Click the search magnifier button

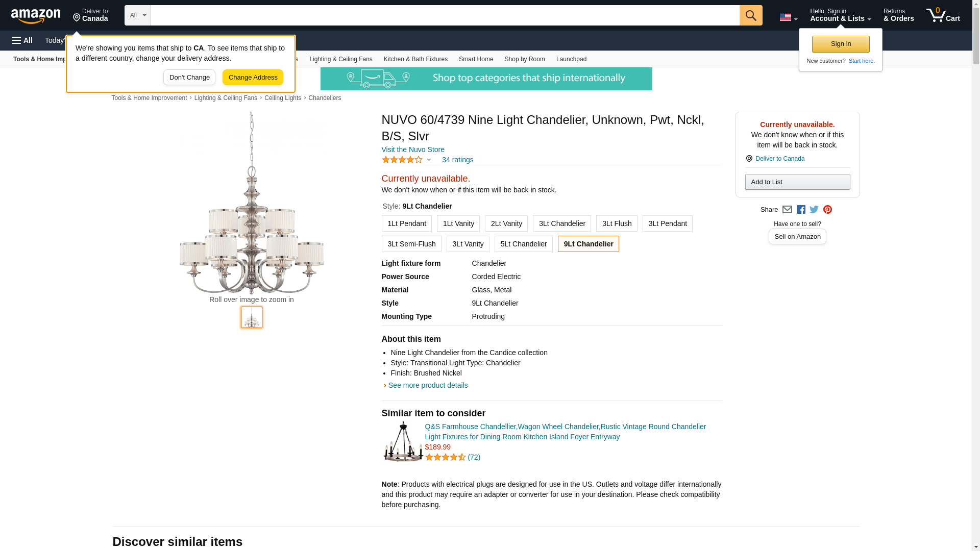tap(750, 15)
